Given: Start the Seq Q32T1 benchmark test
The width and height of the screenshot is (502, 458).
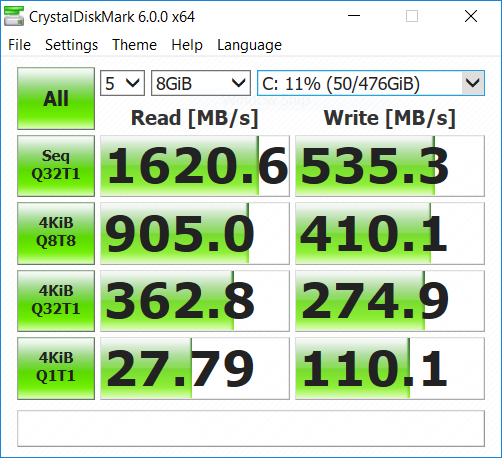Looking at the screenshot, I should pyautogui.click(x=56, y=166).
